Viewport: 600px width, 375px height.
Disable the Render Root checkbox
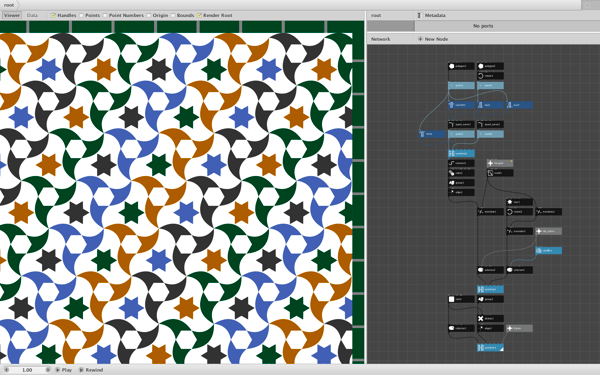199,15
